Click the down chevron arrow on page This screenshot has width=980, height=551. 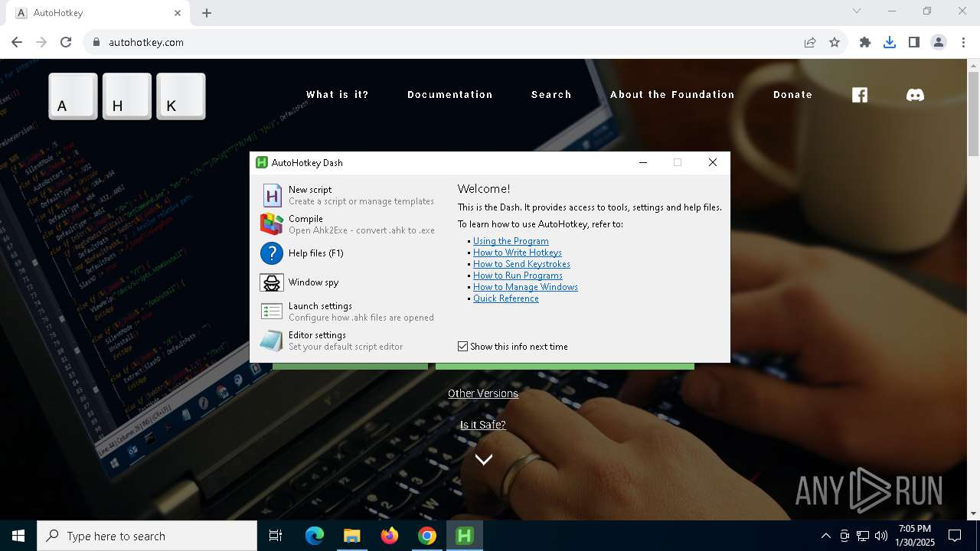(x=483, y=459)
